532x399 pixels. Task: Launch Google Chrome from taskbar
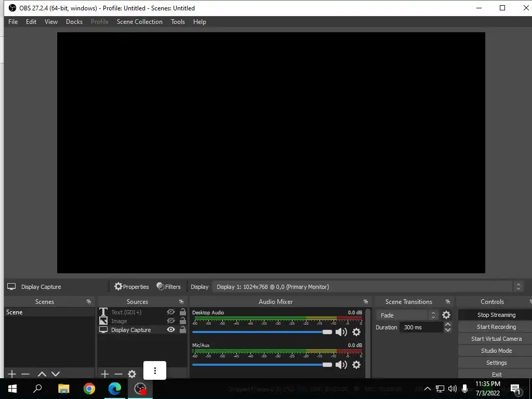click(89, 389)
